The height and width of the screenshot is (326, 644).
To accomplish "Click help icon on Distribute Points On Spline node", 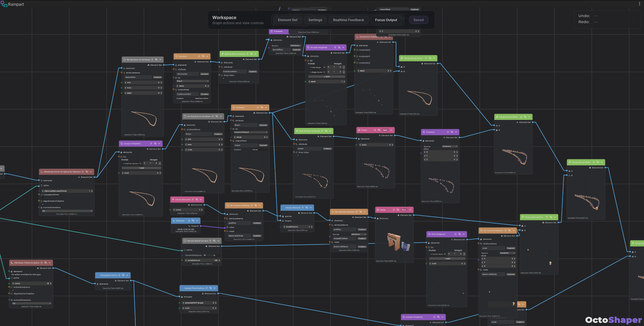I will [41, 263].
